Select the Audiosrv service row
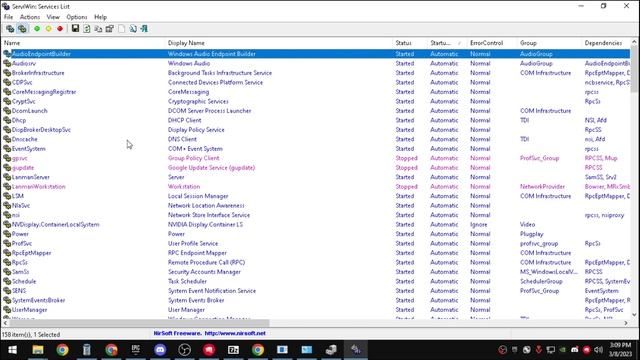The image size is (640, 360). click(x=316, y=63)
